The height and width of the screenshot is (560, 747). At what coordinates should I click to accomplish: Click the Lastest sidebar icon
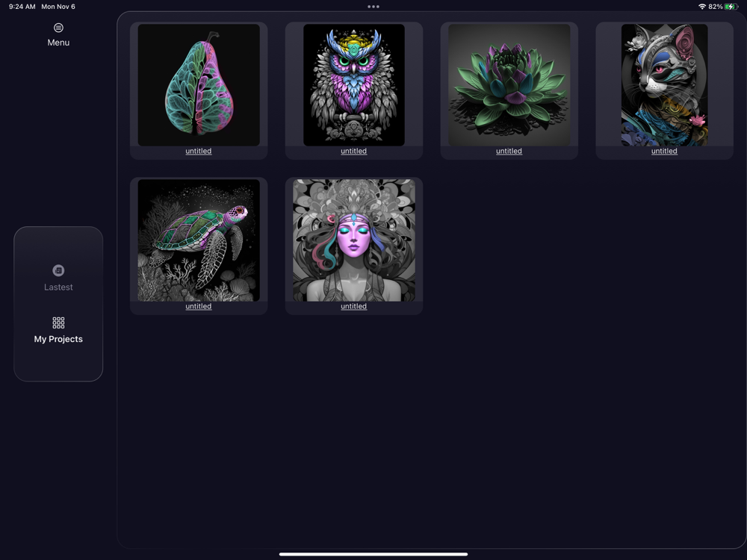[x=58, y=270]
